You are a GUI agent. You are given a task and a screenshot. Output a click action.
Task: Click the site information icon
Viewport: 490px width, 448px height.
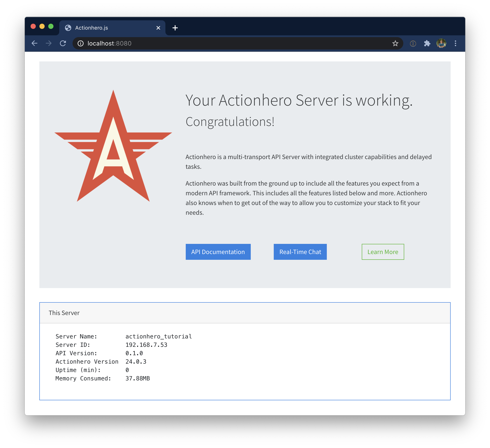(80, 44)
